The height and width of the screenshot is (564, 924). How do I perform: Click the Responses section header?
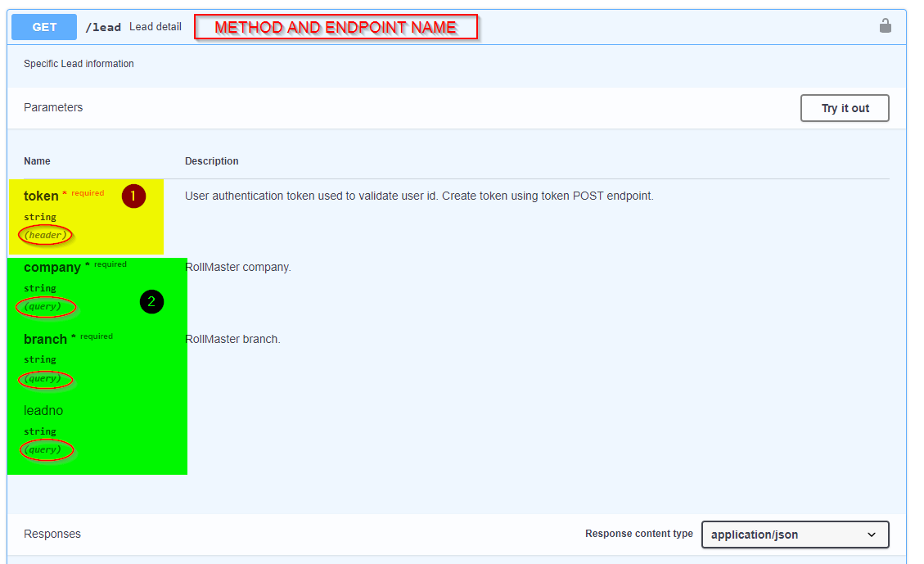[x=52, y=534]
